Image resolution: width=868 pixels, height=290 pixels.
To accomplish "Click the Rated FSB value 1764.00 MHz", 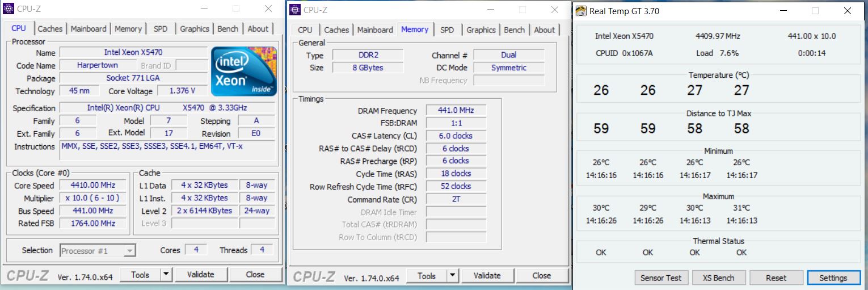I will [x=93, y=223].
